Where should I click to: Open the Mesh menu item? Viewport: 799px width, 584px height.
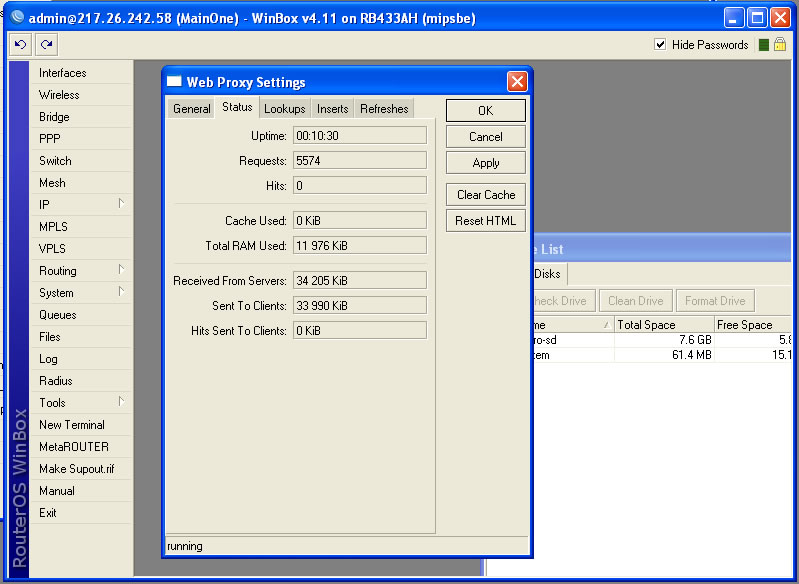click(x=81, y=182)
